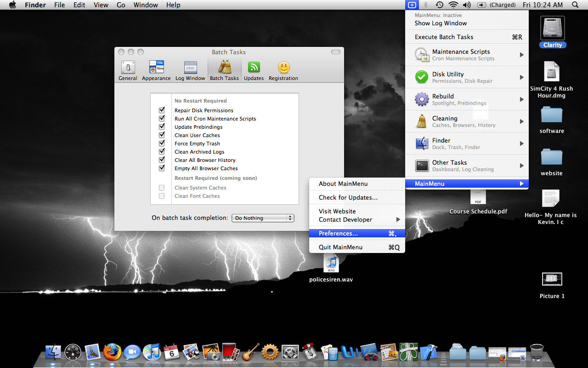588x368 pixels.
Task: Toggle Update Prebindings checkbox
Action: pos(162,127)
